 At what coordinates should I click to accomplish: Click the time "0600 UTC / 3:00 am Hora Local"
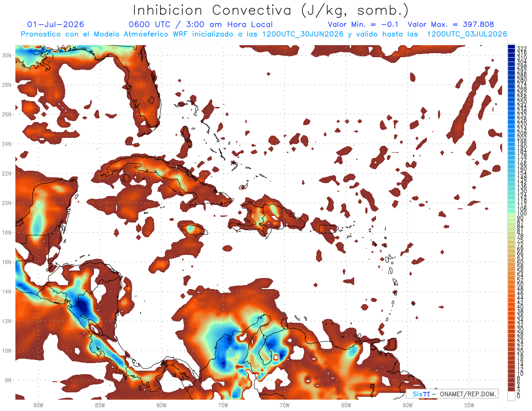[201, 25]
